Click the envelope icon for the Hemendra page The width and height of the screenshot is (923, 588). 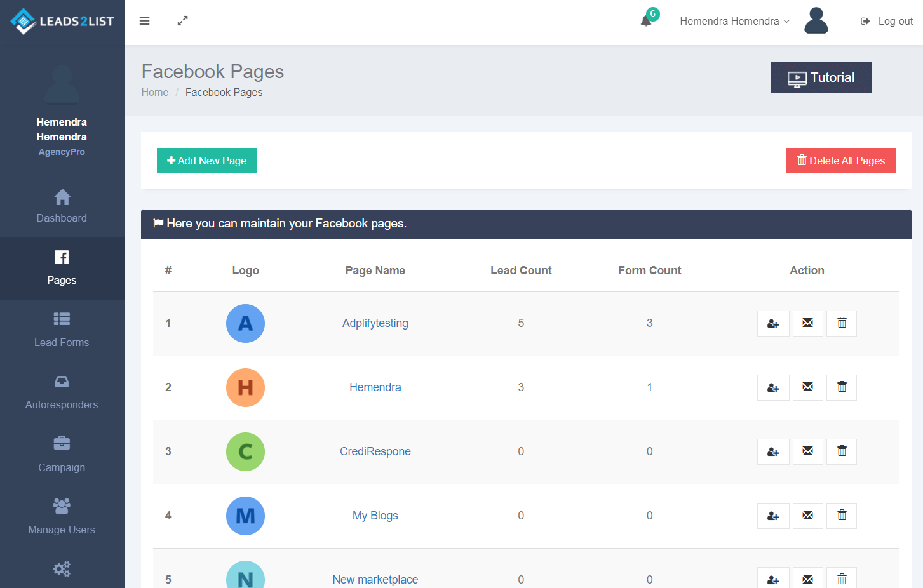pyautogui.click(x=807, y=387)
